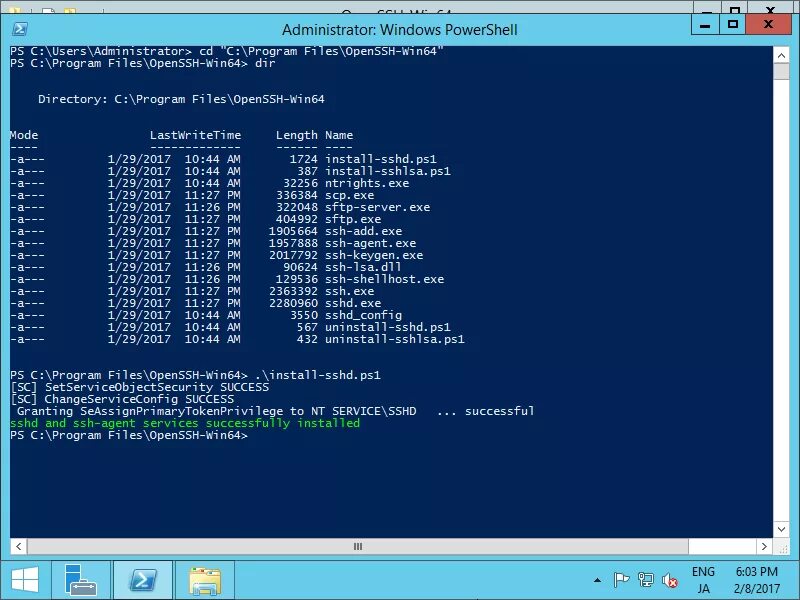Open Server Manager from the taskbar

point(81,580)
